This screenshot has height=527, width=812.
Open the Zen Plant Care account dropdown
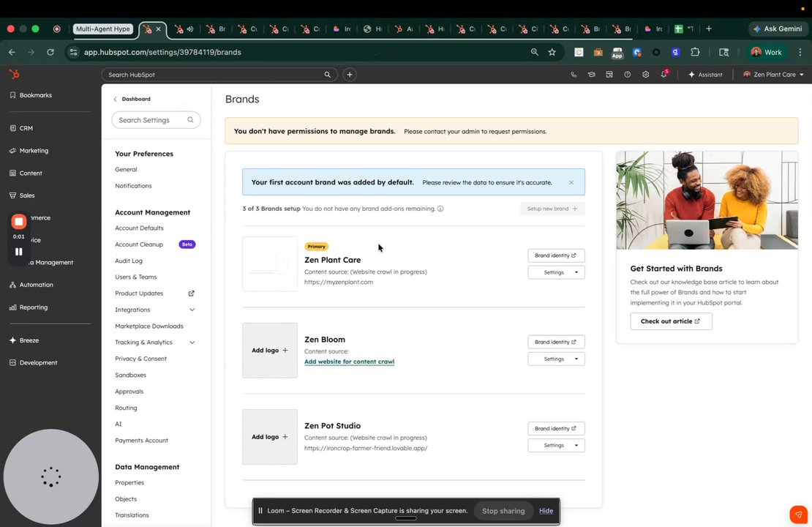tap(773, 75)
